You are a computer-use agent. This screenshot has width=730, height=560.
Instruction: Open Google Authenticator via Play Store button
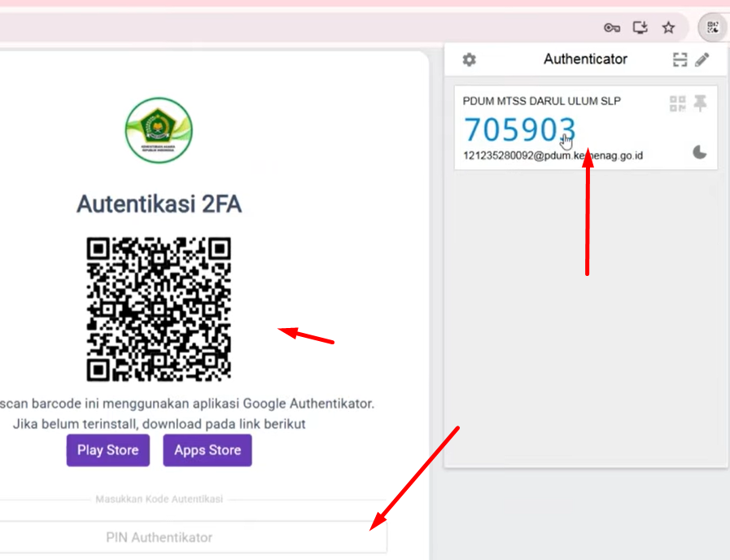107,450
